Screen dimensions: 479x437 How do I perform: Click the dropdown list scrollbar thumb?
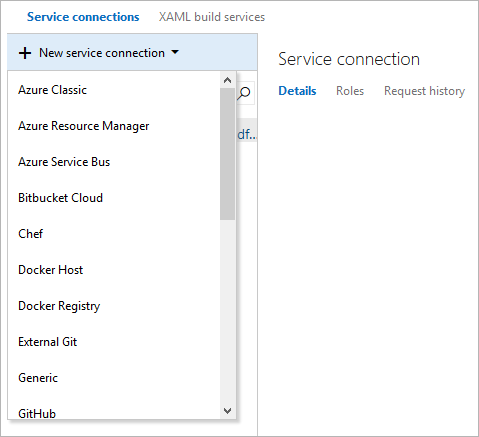(227, 154)
